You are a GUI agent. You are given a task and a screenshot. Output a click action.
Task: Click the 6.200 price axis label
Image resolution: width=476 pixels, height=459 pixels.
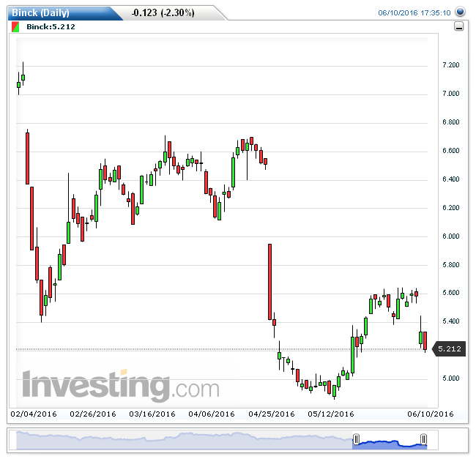[x=451, y=207]
